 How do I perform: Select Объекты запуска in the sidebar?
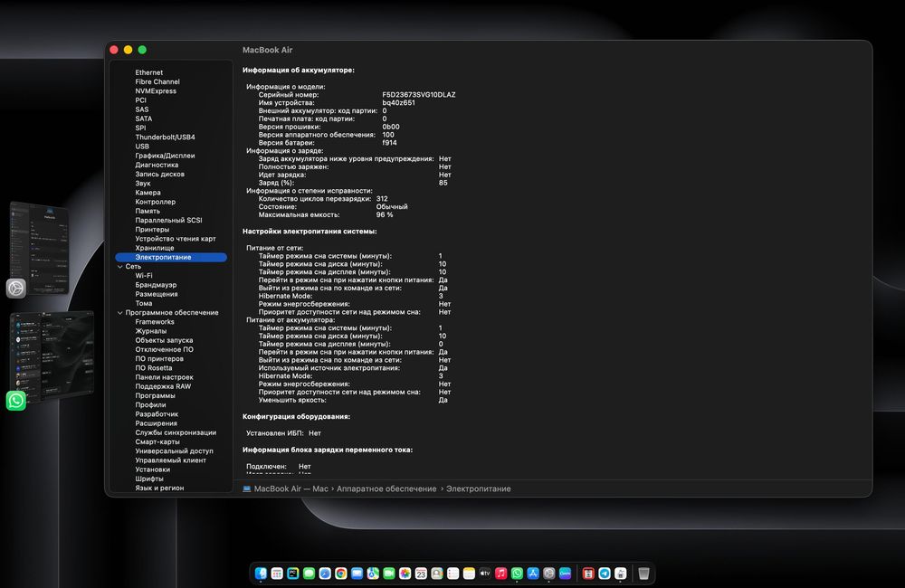(164, 340)
